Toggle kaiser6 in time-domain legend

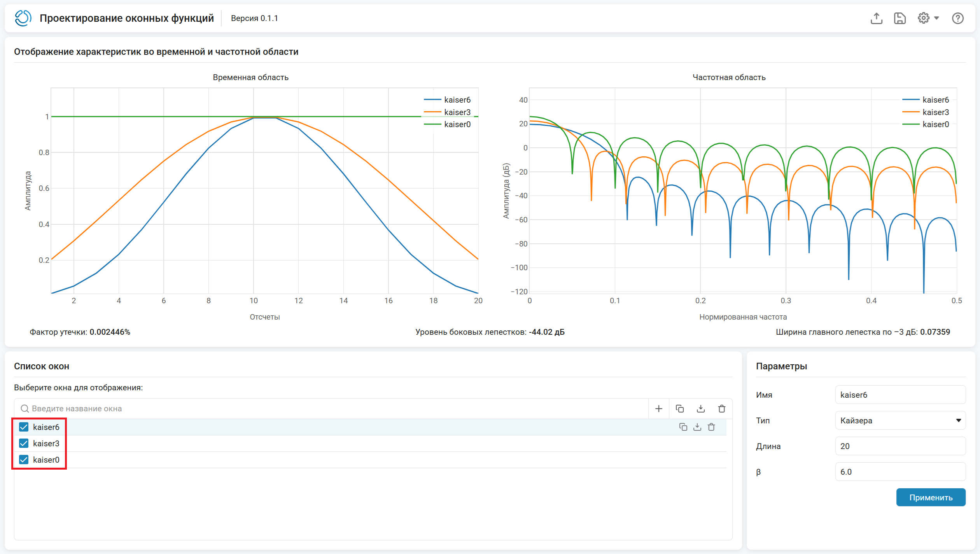pyautogui.click(x=448, y=100)
